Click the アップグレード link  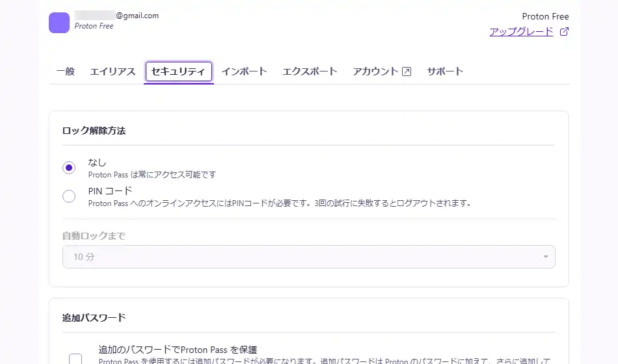521,31
